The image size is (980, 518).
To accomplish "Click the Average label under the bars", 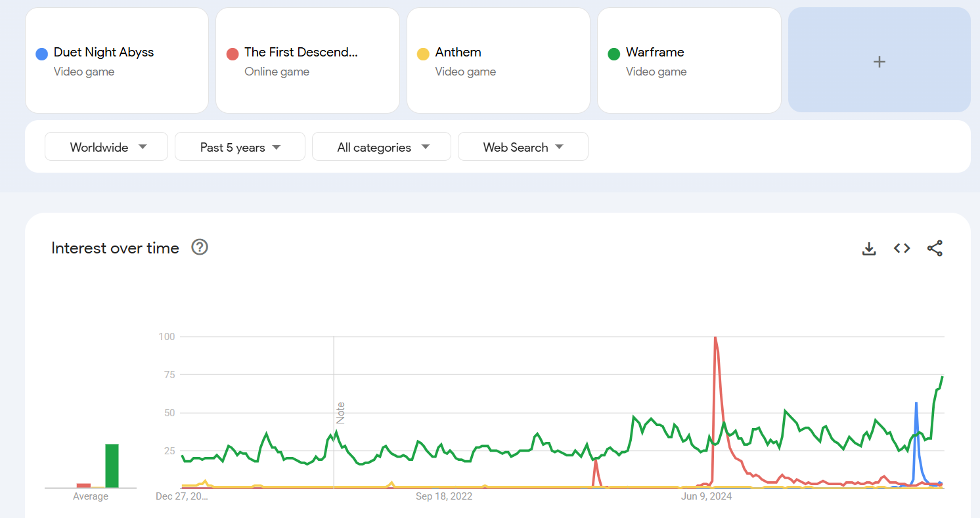I will pos(91,496).
